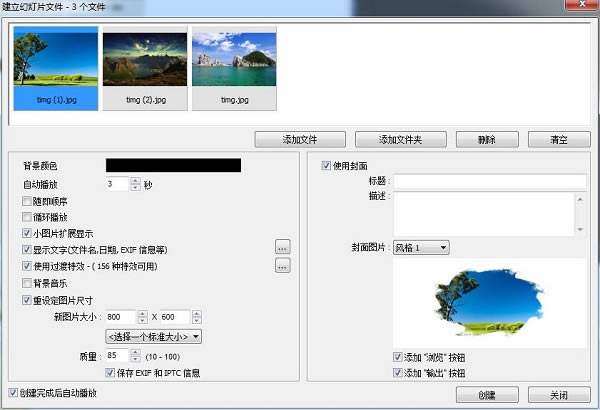Open the 封面图片 风格 1 dropdown
Image resolution: width=600 pixels, height=410 pixels.
click(421, 248)
